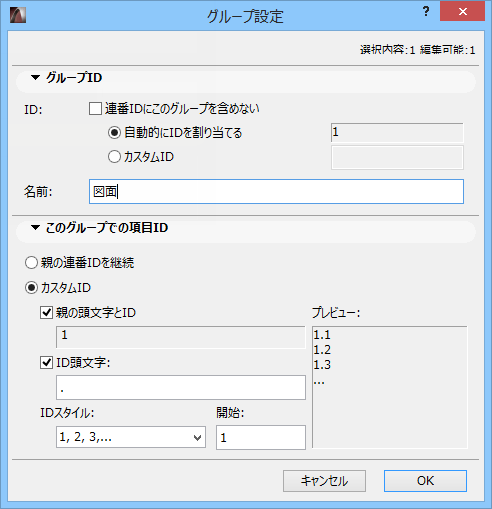Click the help question mark button
Viewport: 492px width, 509px height.
coord(426,12)
